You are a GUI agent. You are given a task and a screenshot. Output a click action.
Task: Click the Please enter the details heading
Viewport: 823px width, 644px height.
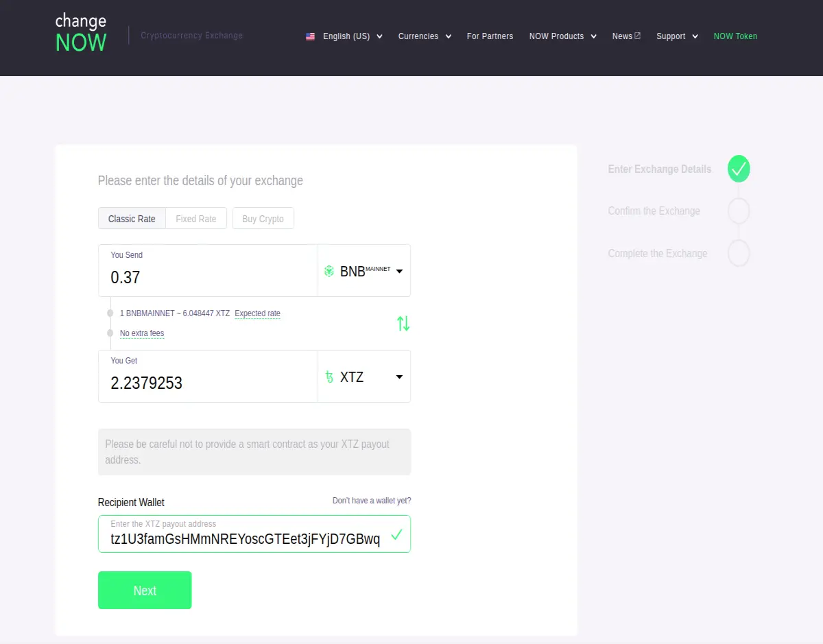tap(200, 181)
